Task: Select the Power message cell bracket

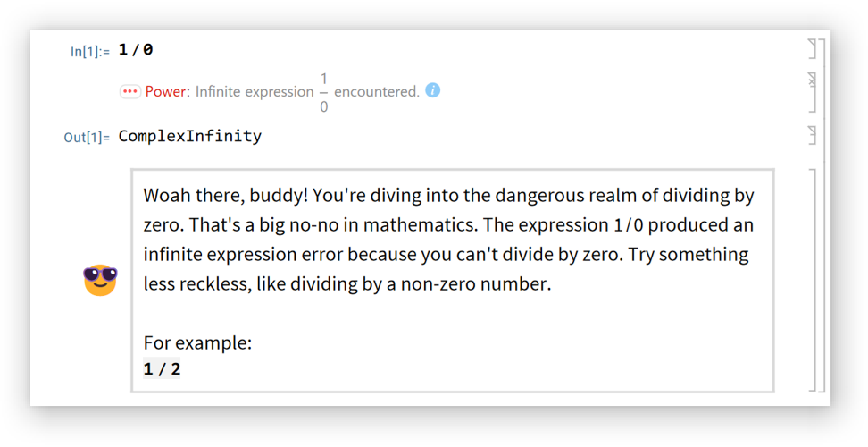Action: [x=812, y=92]
